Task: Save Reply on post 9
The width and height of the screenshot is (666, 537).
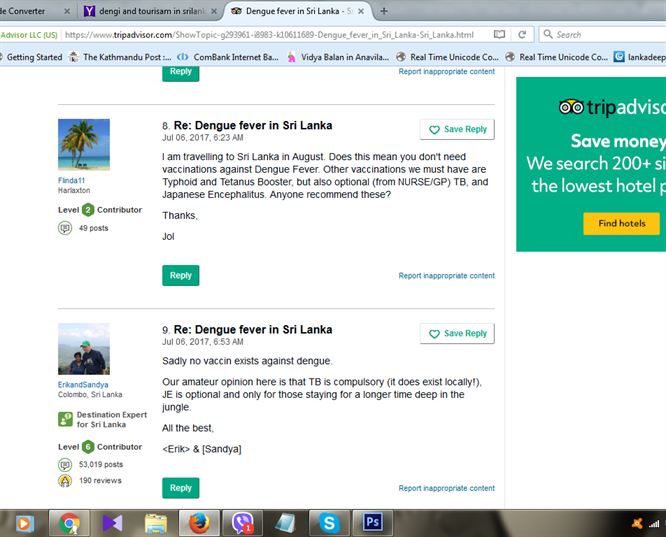Action: (x=457, y=333)
